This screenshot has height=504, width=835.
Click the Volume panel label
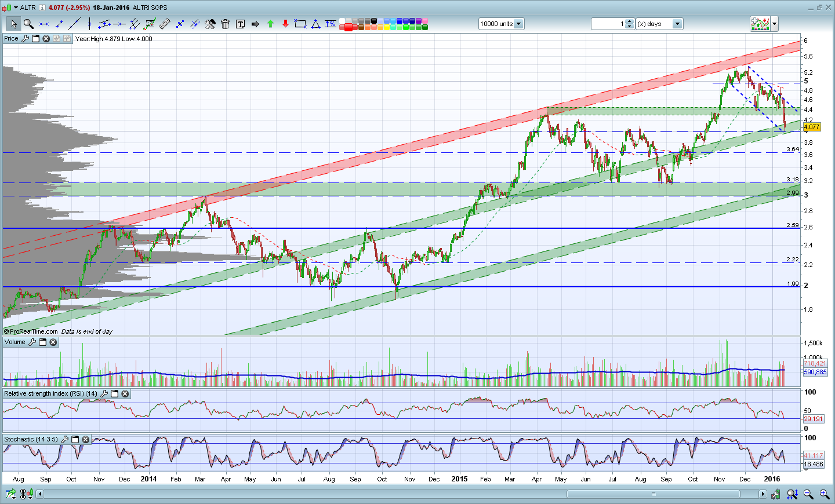point(15,342)
